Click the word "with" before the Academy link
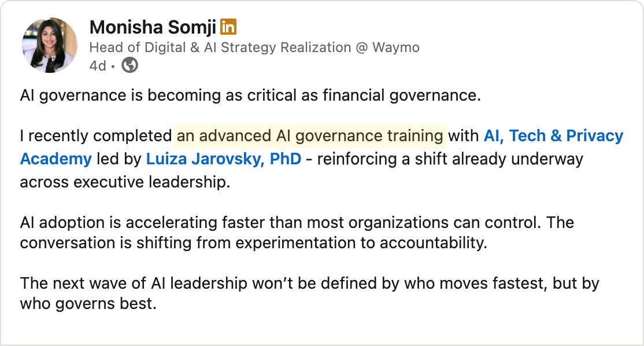The height and width of the screenshot is (346, 644). point(464,136)
